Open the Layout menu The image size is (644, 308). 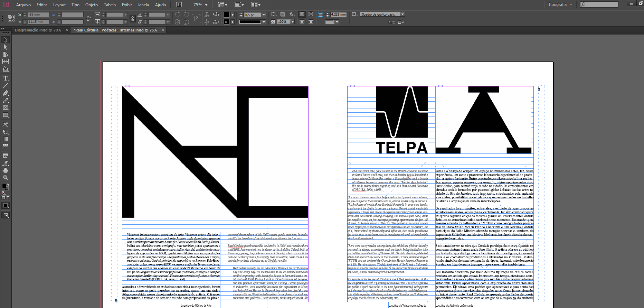59,5
